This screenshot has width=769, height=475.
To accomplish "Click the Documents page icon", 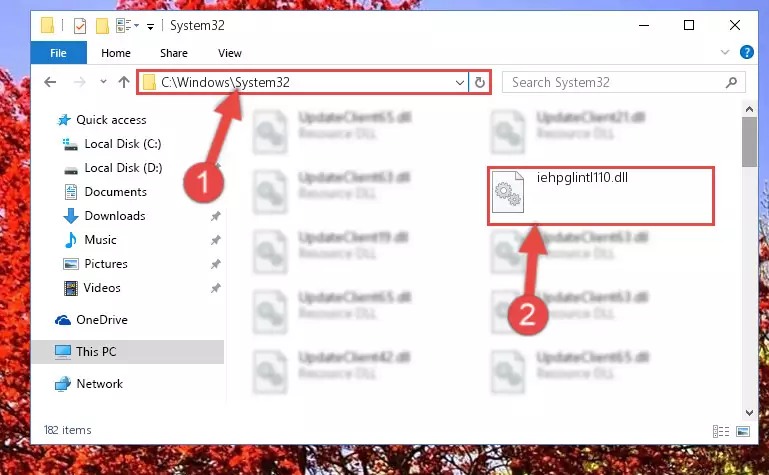I will click(71, 192).
